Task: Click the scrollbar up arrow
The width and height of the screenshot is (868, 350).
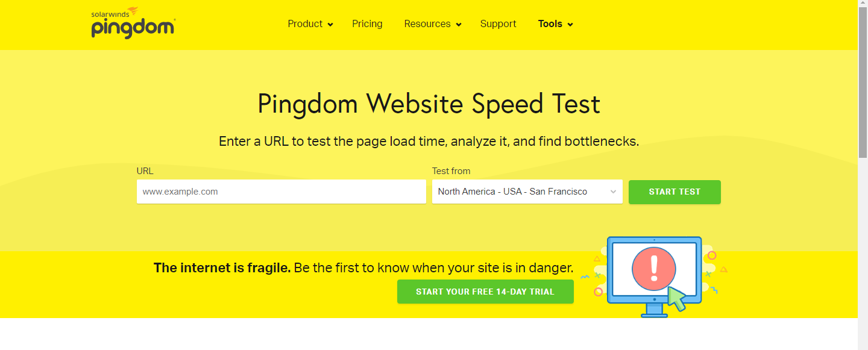Action: click(x=863, y=4)
